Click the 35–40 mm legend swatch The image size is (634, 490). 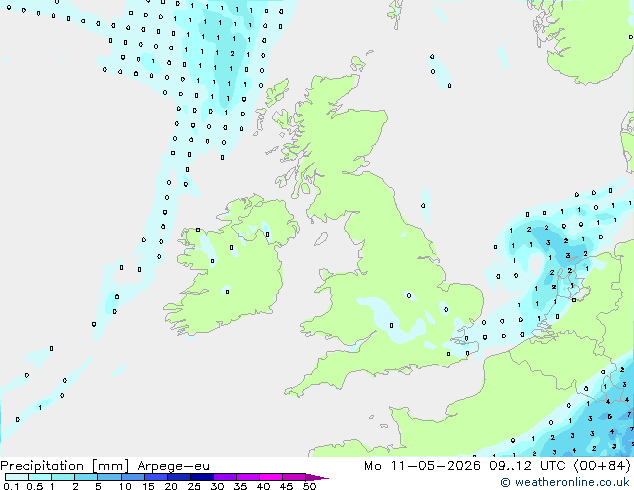point(247,477)
